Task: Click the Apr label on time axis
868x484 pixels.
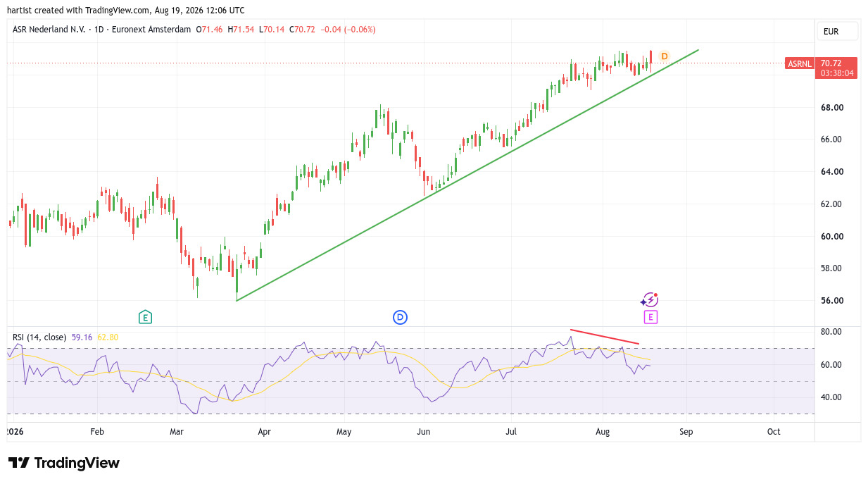Action: point(265,432)
